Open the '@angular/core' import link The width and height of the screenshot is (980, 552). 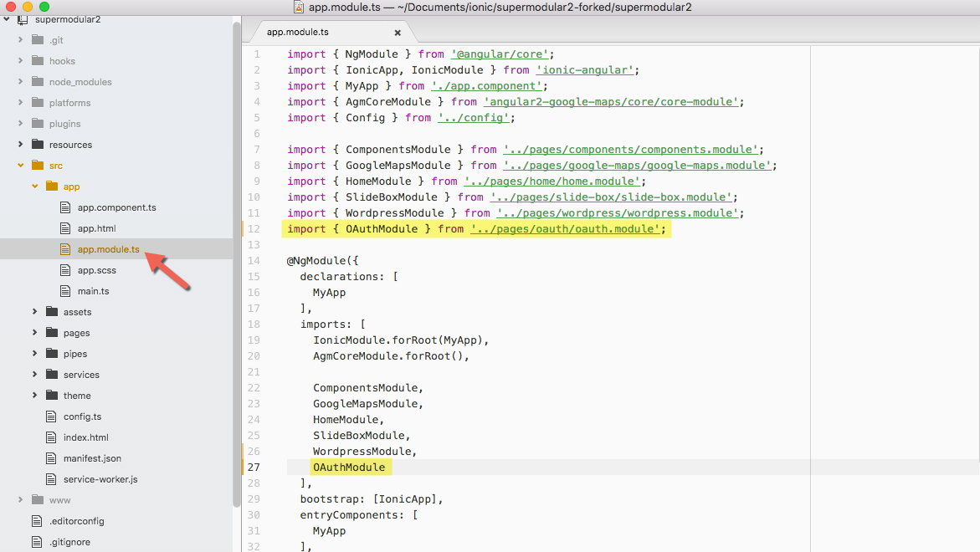point(500,54)
